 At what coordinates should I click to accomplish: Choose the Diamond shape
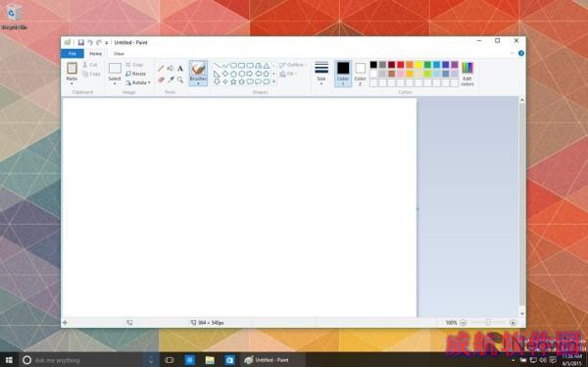(225, 74)
